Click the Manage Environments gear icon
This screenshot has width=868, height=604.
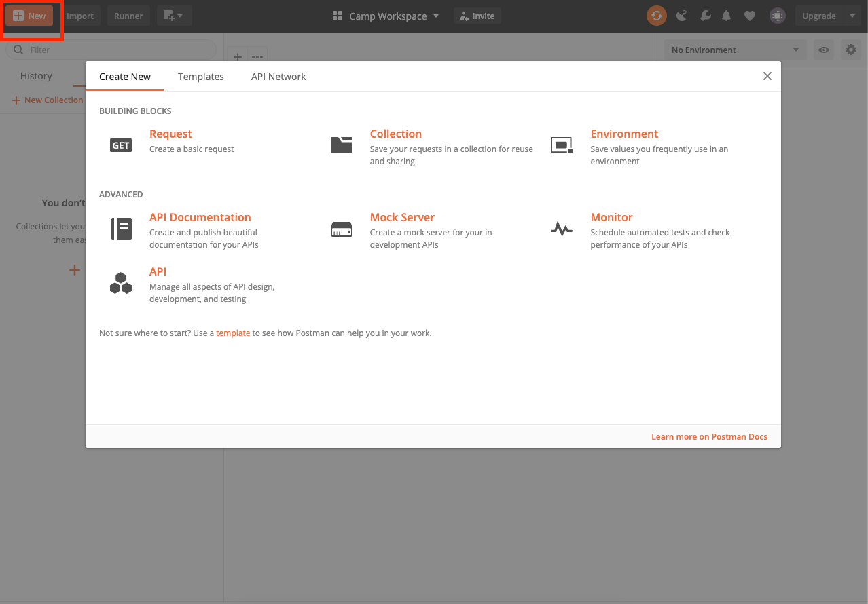(851, 50)
